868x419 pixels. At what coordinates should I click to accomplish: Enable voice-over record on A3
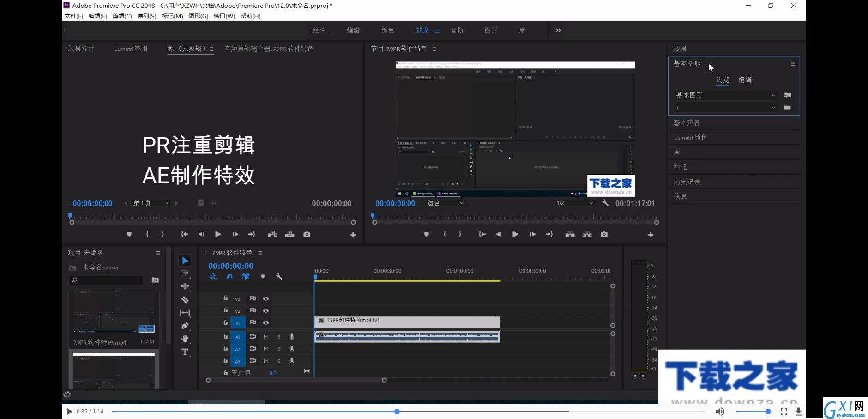[292, 361]
